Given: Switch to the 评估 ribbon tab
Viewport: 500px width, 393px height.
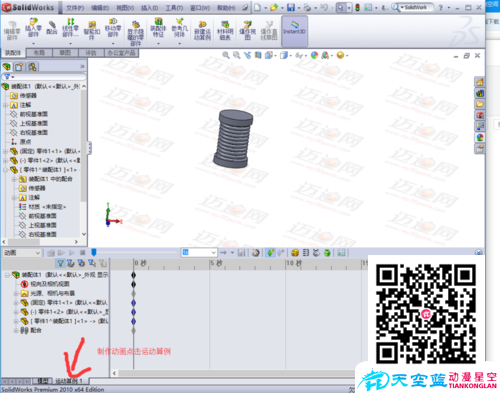Looking at the screenshot, I should pyautogui.click(x=91, y=53).
